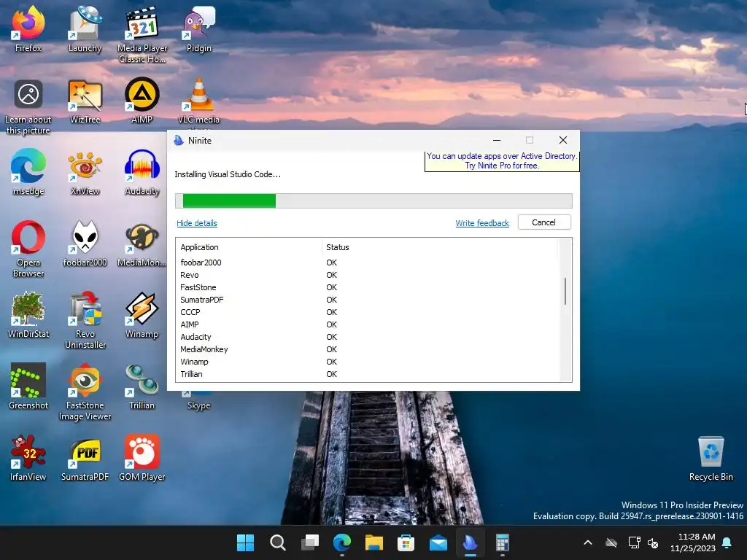Select the SumatraPDF row in details list
Screen dimensions: 747x560
pyautogui.click(x=367, y=300)
